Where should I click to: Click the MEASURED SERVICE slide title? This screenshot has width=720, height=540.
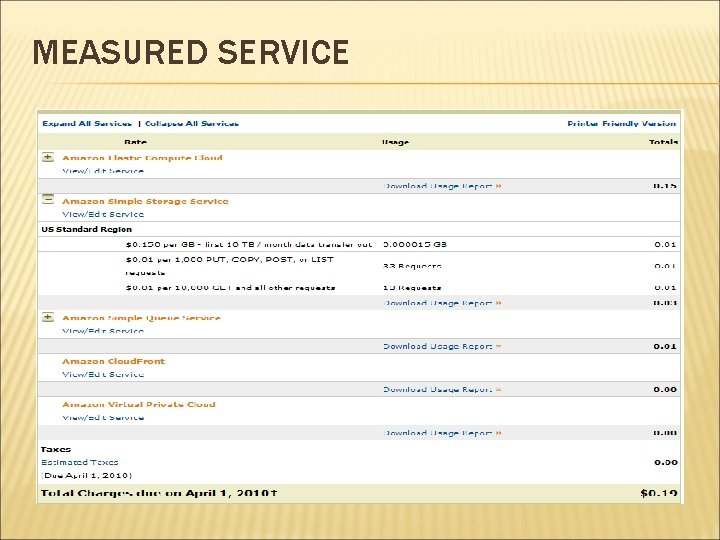(191, 52)
